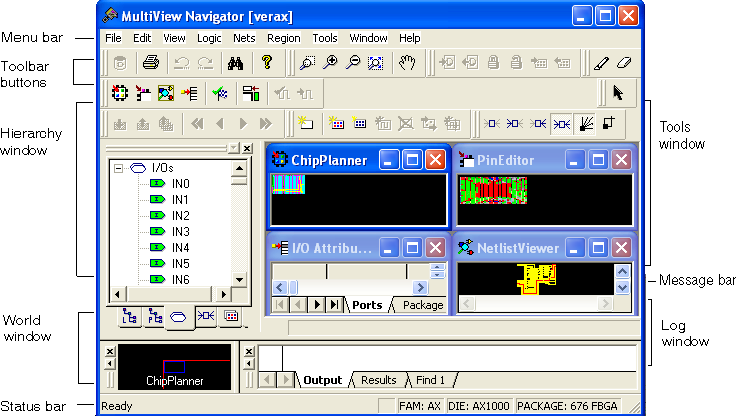Click hierarchy tree scroll-down arrow
This screenshot has height=416, width=736.
click(239, 280)
